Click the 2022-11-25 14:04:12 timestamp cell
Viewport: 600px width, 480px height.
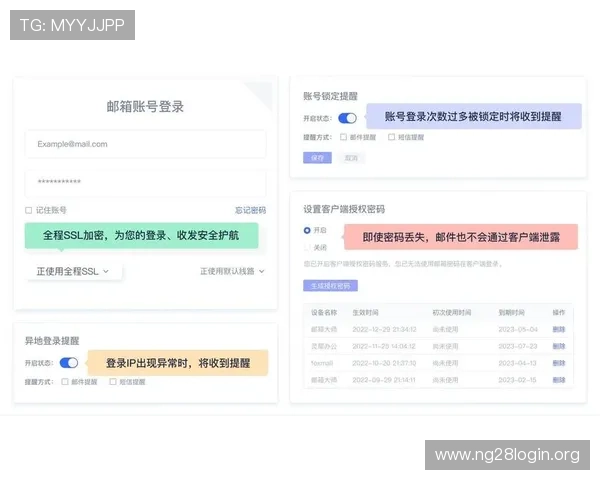click(384, 346)
